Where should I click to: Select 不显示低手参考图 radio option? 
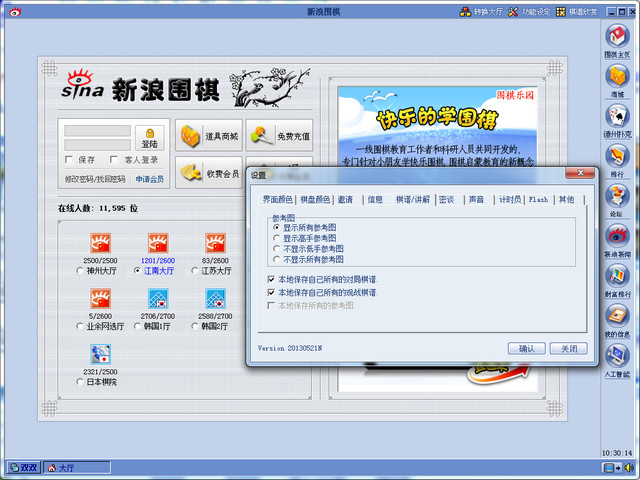coord(276,248)
